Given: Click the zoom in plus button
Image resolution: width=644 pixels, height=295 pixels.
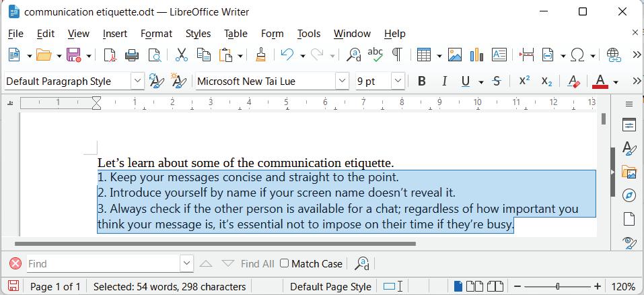Looking at the screenshot, I should tap(598, 286).
